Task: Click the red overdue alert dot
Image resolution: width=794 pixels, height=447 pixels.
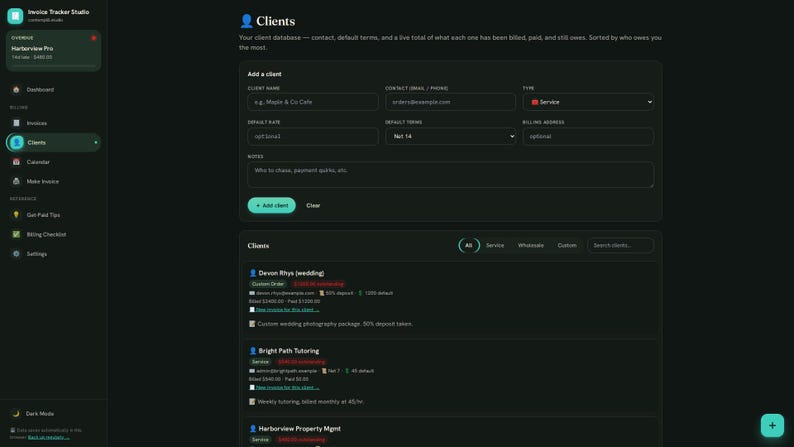Action: (x=94, y=38)
